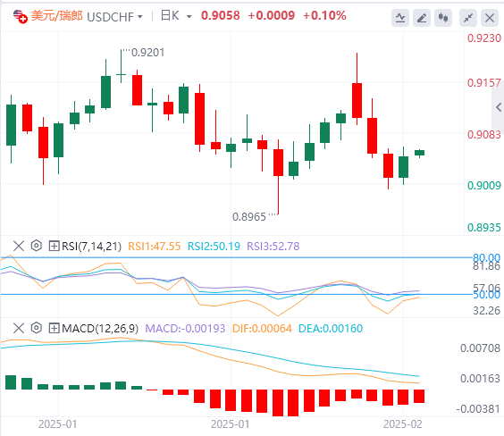Open MACD indicator settings hexagon
This screenshot has height=436, width=504.
tap(37, 328)
